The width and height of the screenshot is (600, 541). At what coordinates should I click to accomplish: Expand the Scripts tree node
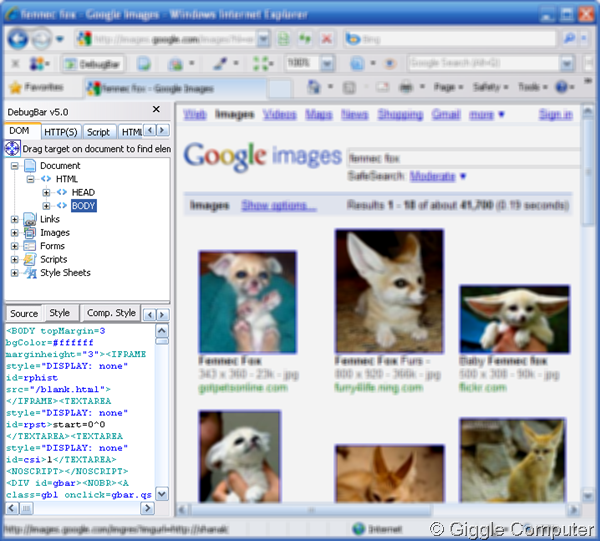click(x=15, y=259)
